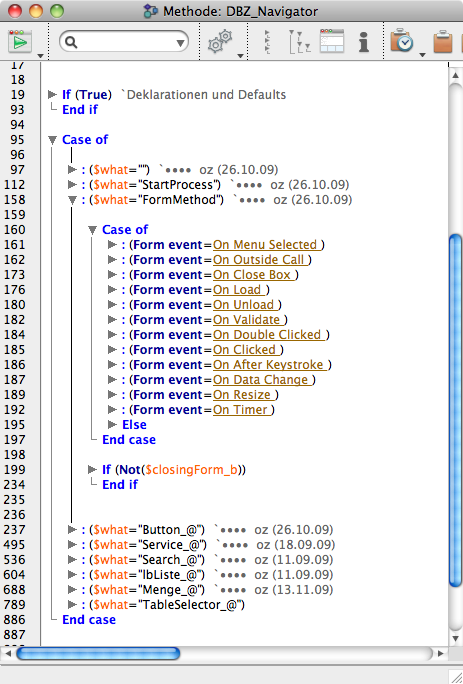
Task: Open the form window list icon
Action: pos(332,41)
